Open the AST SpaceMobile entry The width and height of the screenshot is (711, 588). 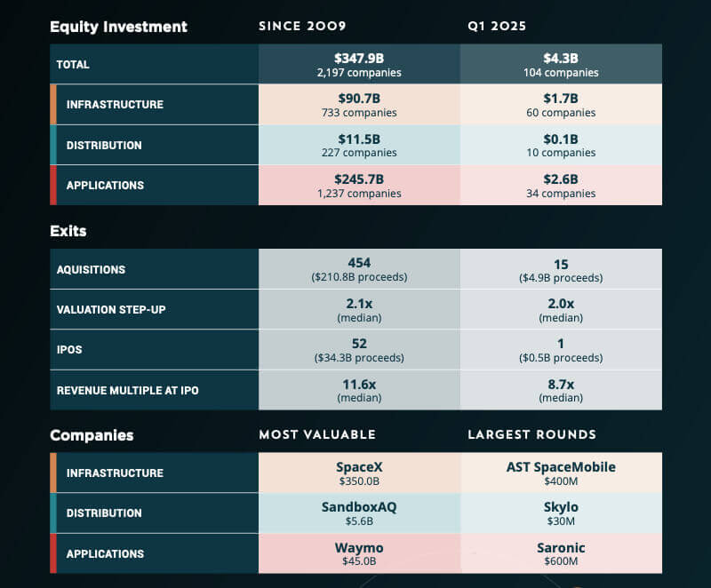(560, 467)
